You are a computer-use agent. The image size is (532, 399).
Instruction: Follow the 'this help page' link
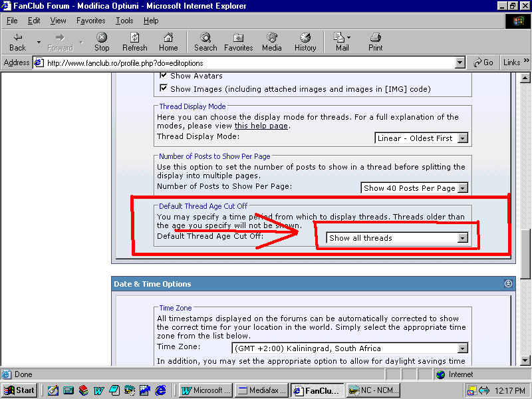[x=261, y=126]
